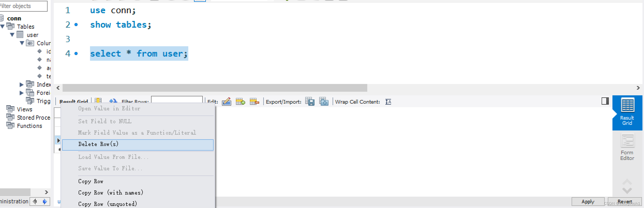
Task: Collapse the user table node
Action: click(x=12, y=35)
